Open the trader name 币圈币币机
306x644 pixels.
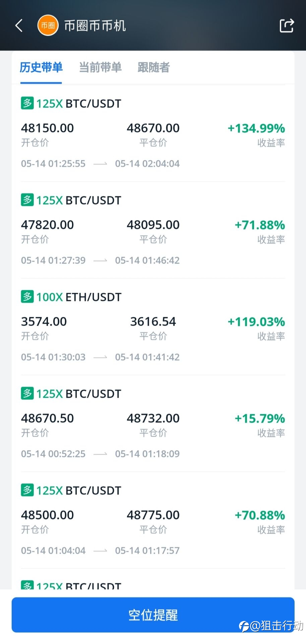pyautogui.click(x=95, y=25)
